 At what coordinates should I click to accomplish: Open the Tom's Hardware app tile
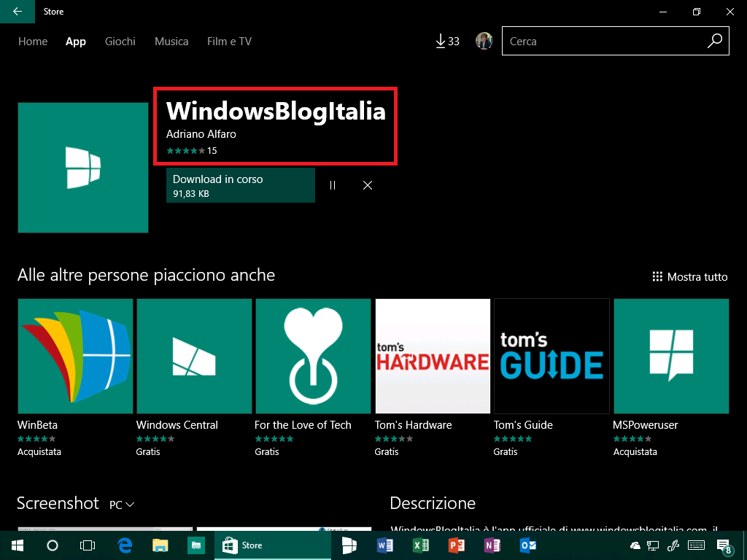pyautogui.click(x=433, y=356)
